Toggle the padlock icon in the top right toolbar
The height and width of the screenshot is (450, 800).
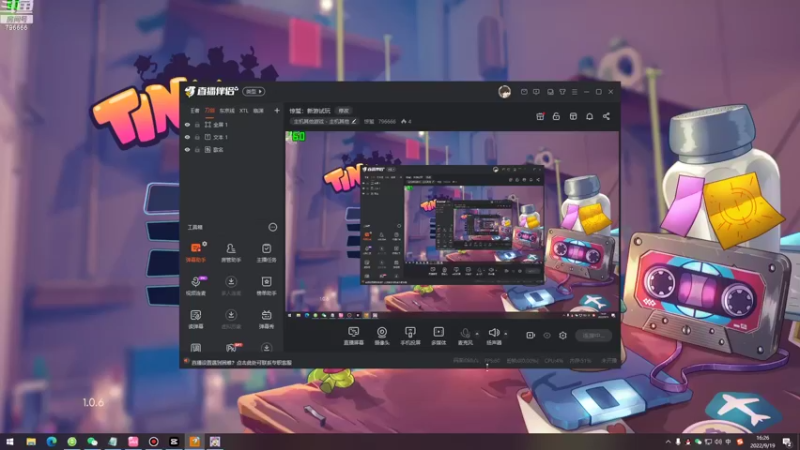click(557, 116)
